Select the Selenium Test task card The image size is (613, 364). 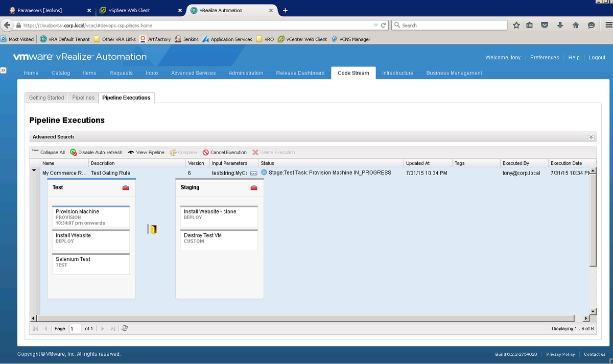91,264
